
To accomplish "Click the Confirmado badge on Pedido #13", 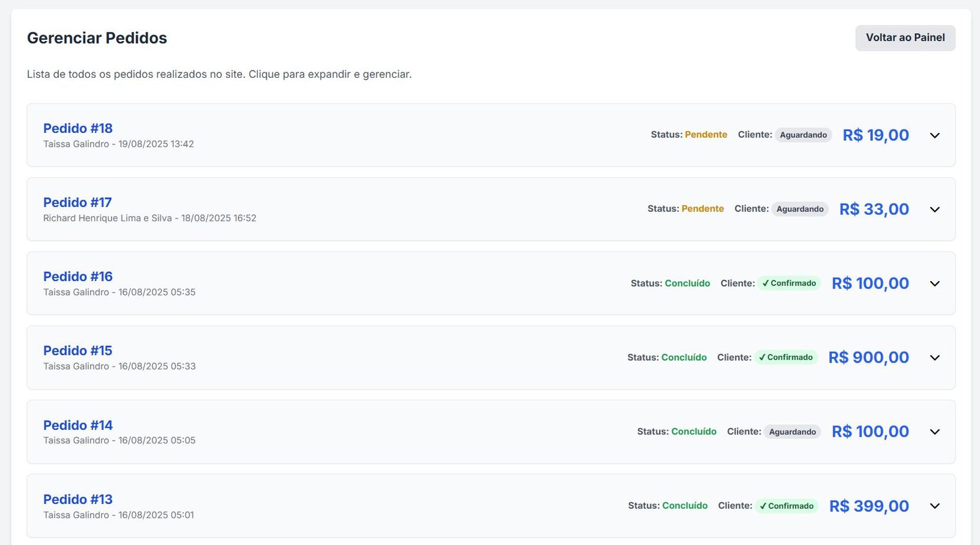I will [x=786, y=506].
